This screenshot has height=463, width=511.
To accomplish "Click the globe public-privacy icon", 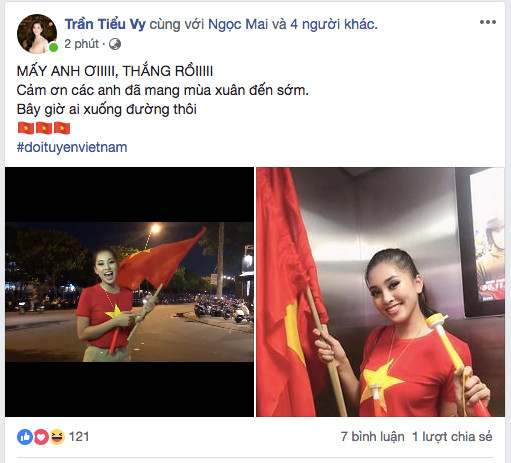I will point(115,44).
